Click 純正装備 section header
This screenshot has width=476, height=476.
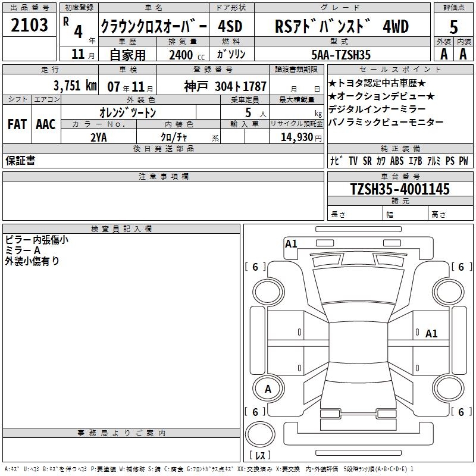(400, 148)
